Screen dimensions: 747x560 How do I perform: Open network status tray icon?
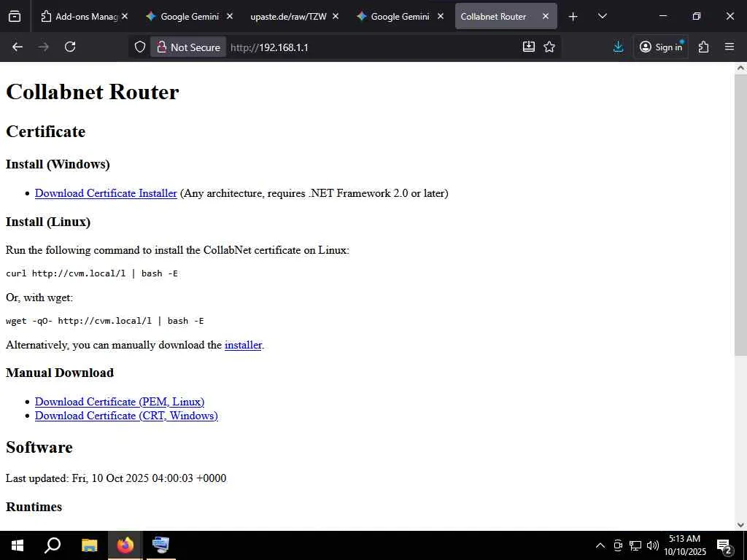tap(635, 545)
